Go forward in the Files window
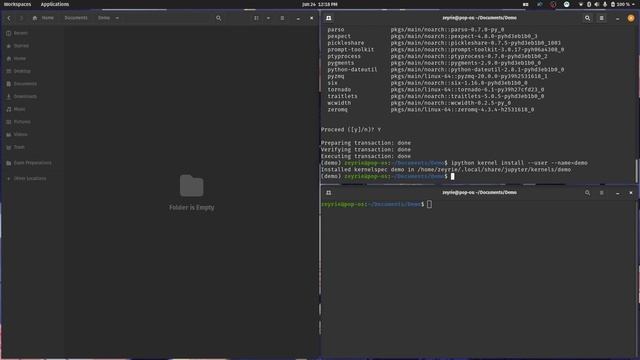This screenshot has height=360, width=640. (x=21, y=18)
